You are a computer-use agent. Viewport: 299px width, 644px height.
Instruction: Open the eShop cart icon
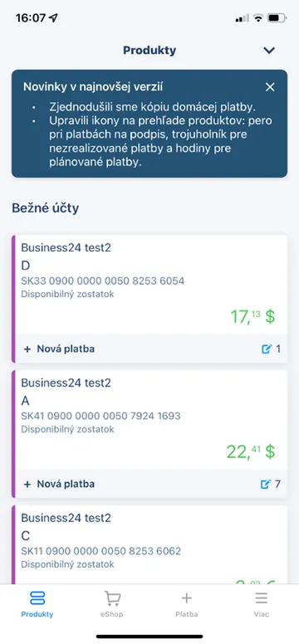[x=112, y=598]
